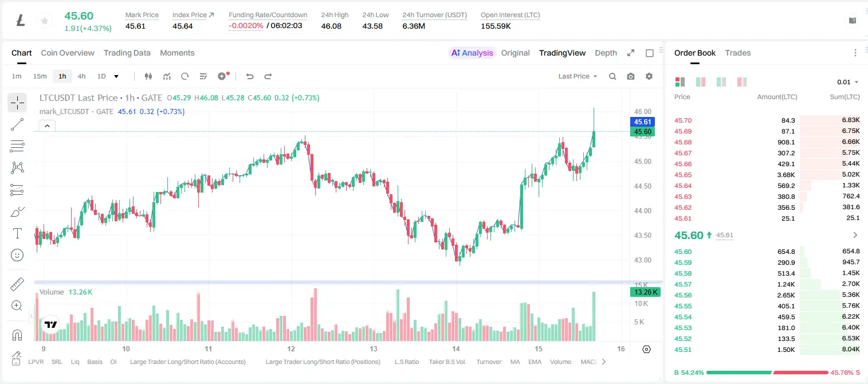Click the chart search magnifier icon
This screenshot has height=384, width=868.
pyautogui.click(x=612, y=76)
